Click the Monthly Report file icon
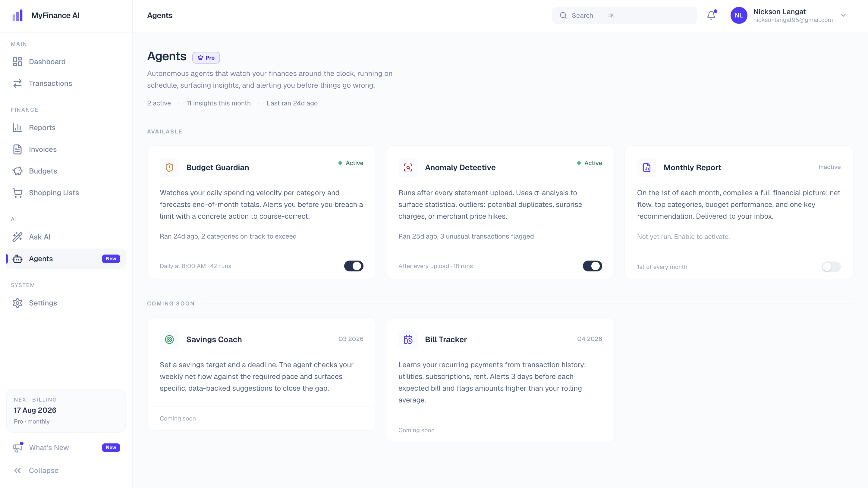 [646, 167]
